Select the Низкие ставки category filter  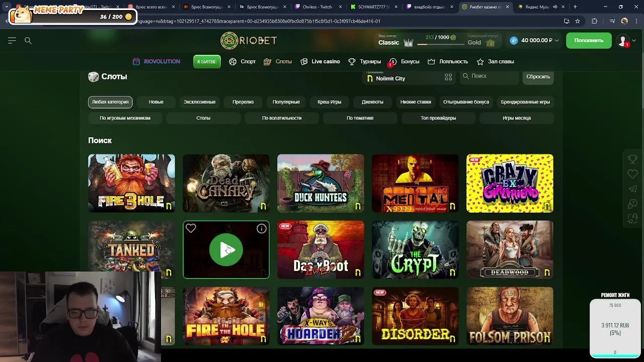[416, 102]
